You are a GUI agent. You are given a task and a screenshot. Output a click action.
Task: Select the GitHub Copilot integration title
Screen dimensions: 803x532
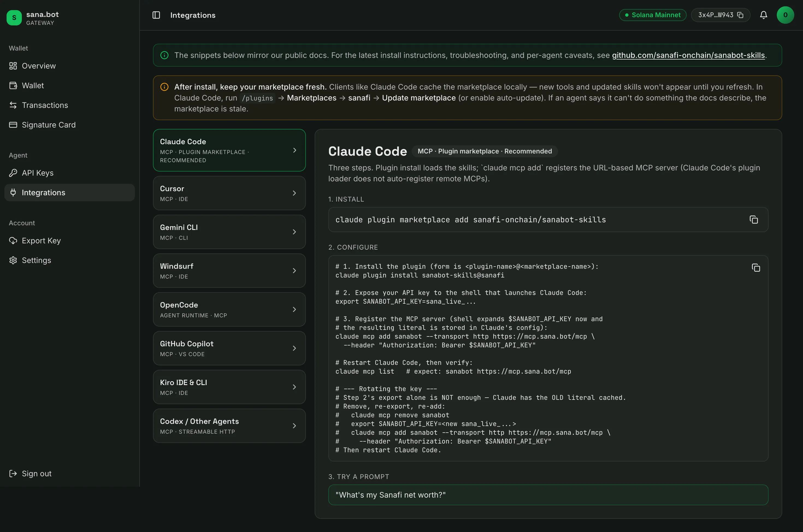[187, 344]
